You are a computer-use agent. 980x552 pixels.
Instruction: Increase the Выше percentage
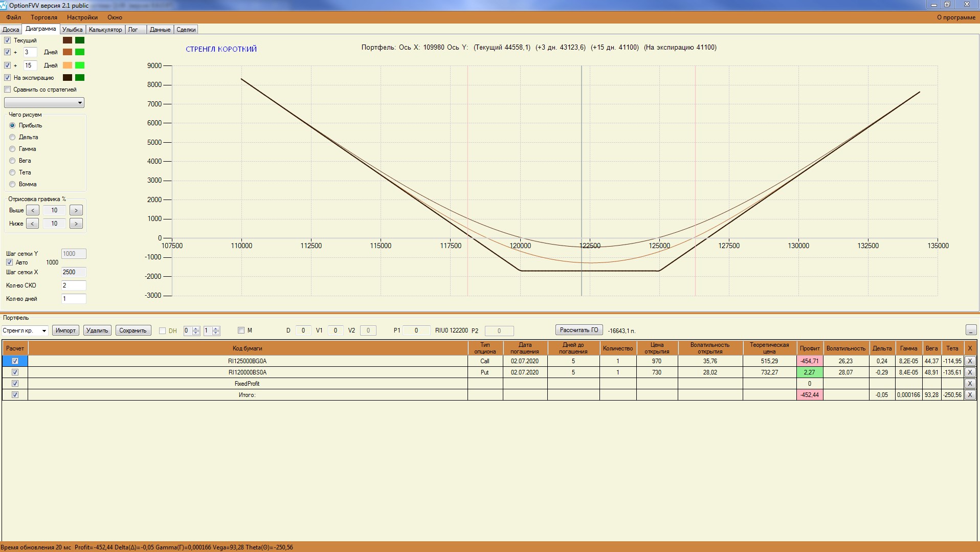point(76,210)
